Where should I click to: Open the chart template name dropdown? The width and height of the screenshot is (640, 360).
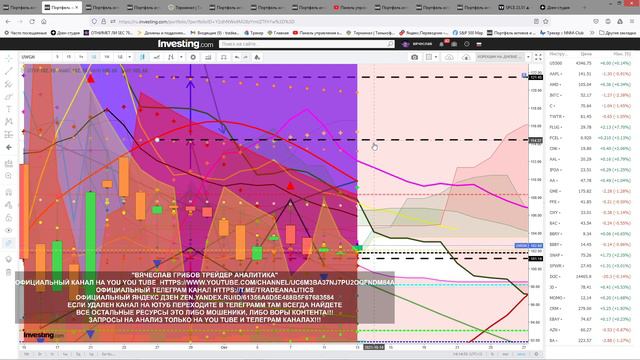(500, 57)
